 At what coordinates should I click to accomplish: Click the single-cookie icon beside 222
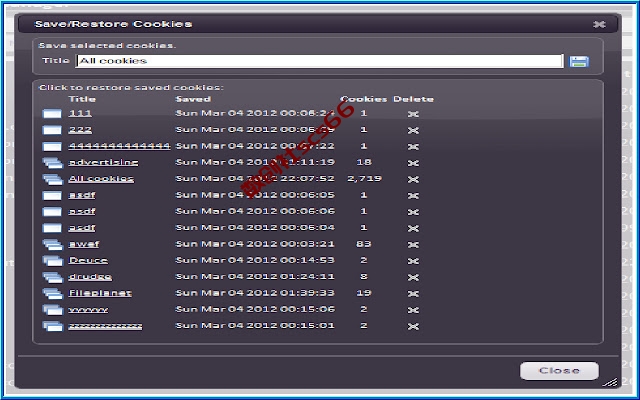52,130
